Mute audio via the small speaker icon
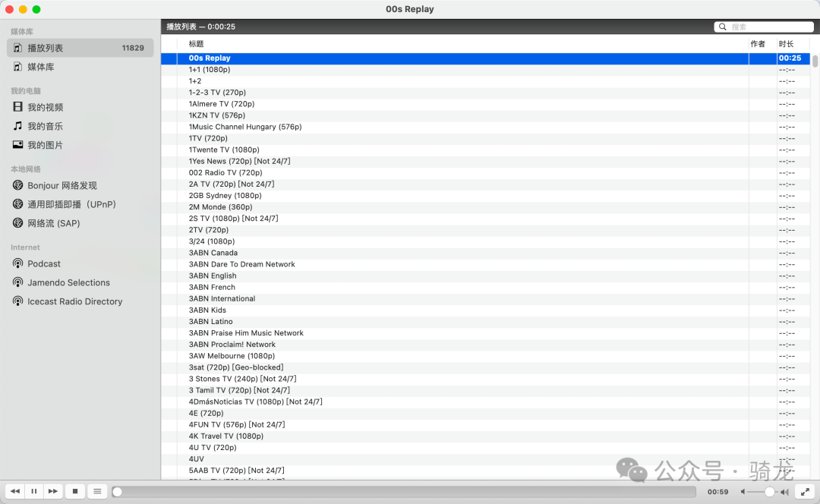Screen dimensions: 820x504 pos(743,492)
